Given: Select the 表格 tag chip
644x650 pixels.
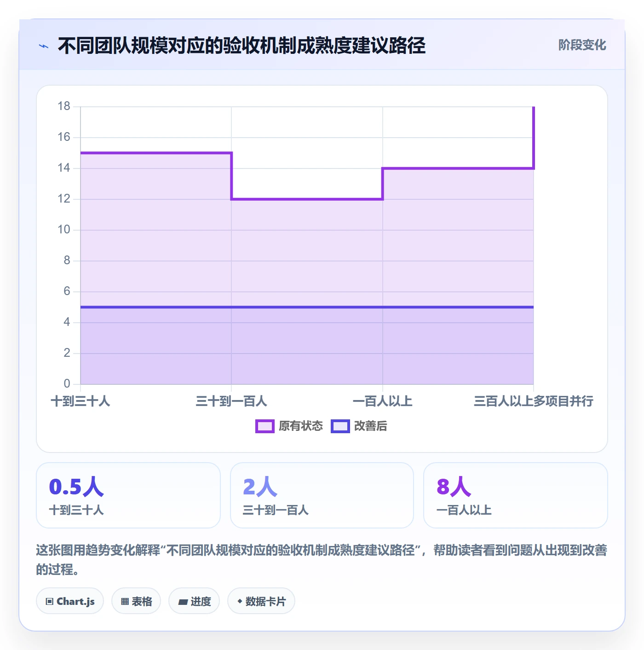Looking at the screenshot, I should [x=136, y=601].
